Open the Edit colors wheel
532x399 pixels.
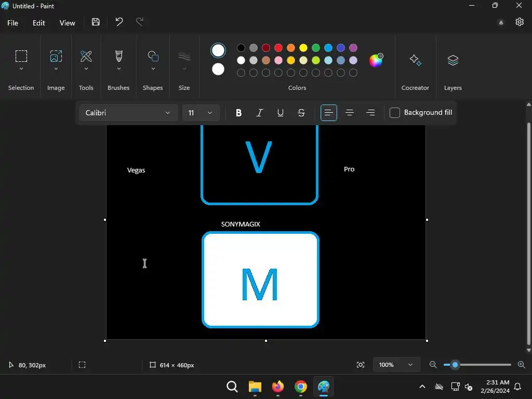tap(376, 60)
